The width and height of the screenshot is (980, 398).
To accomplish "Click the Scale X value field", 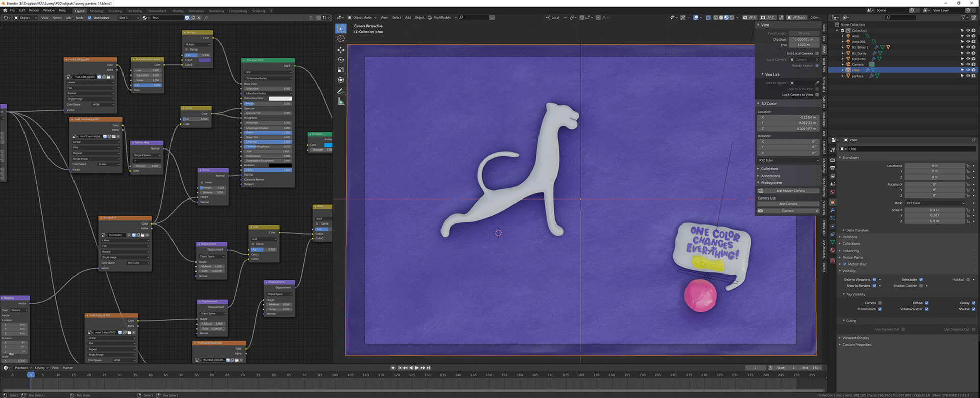I will coord(934,210).
